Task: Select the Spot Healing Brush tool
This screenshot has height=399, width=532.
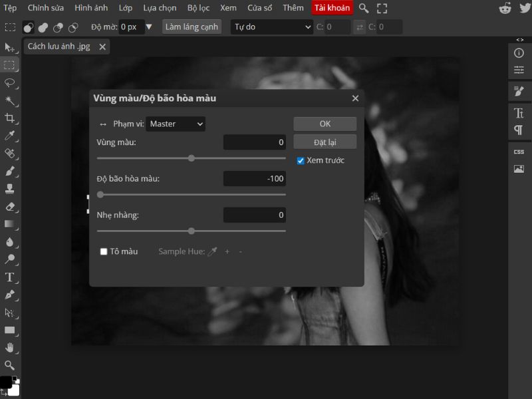Action: tap(9, 154)
